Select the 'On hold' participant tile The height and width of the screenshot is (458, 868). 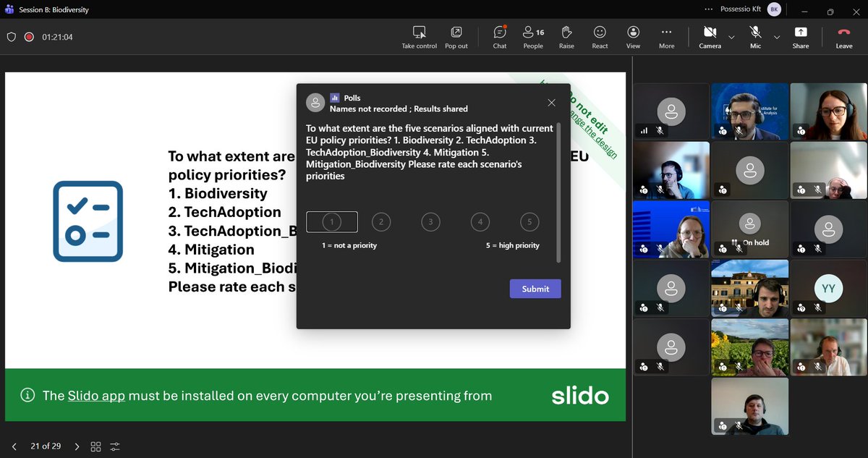749,229
